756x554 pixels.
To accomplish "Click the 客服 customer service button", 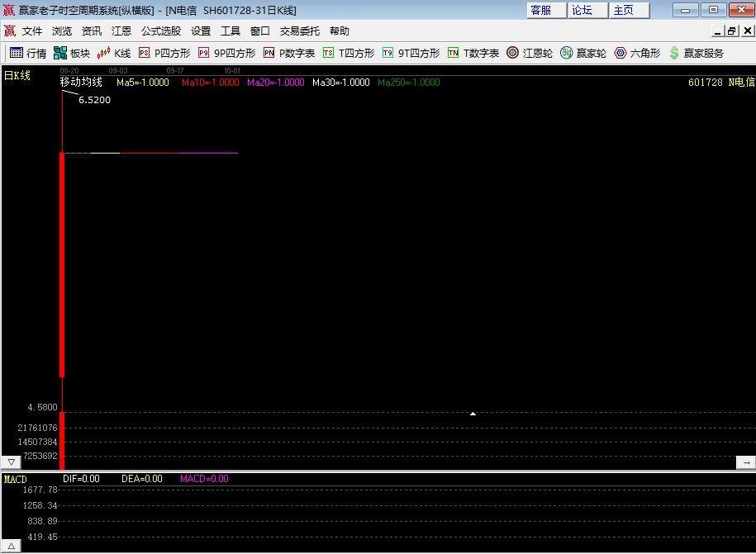I will point(541,10).
